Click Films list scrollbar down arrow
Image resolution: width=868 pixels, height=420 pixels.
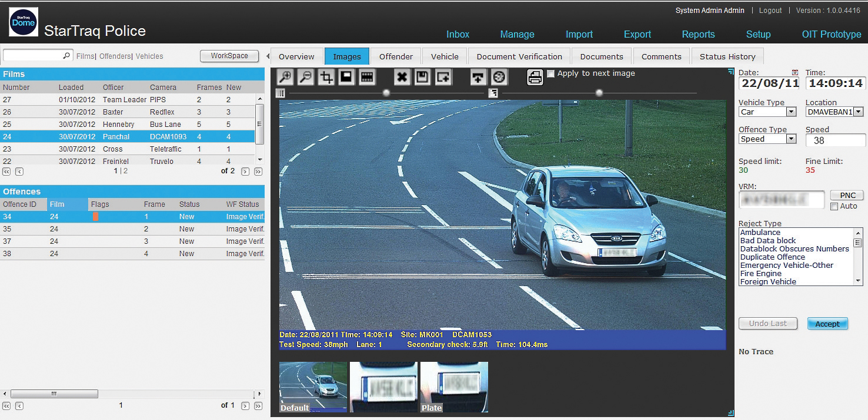pos(260,160)
